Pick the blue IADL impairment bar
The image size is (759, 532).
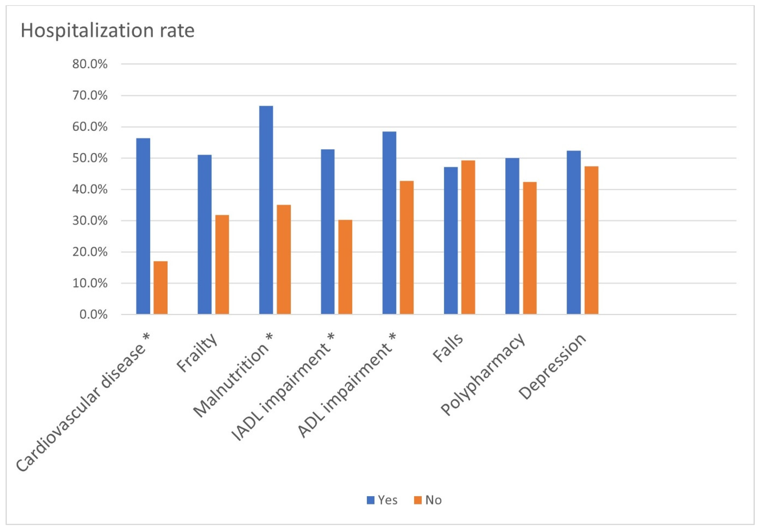328,232
